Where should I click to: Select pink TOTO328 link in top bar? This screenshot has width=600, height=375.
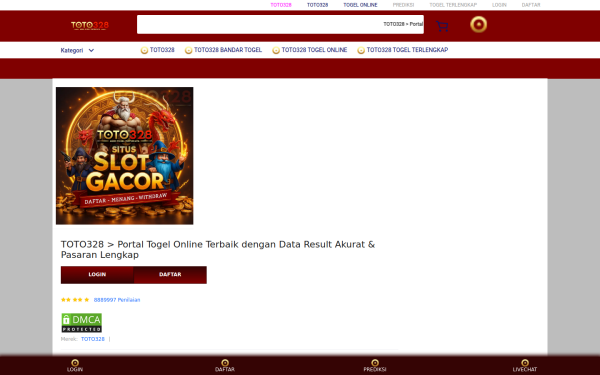pyautogui.click(x=281, y=5)
